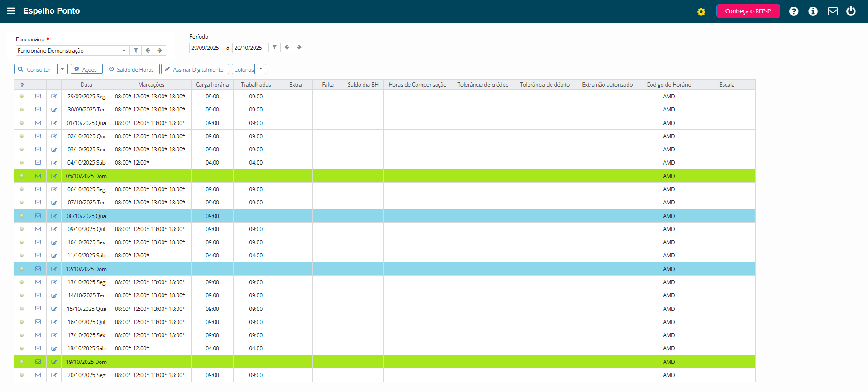Click envelope icon for 12/10/2025 Dom row

(x=38, y=269)
